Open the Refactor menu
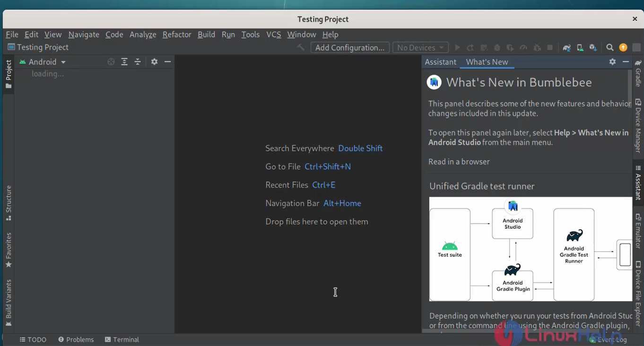The height and width of the screenshot is (346, 644). pos(177,35)
